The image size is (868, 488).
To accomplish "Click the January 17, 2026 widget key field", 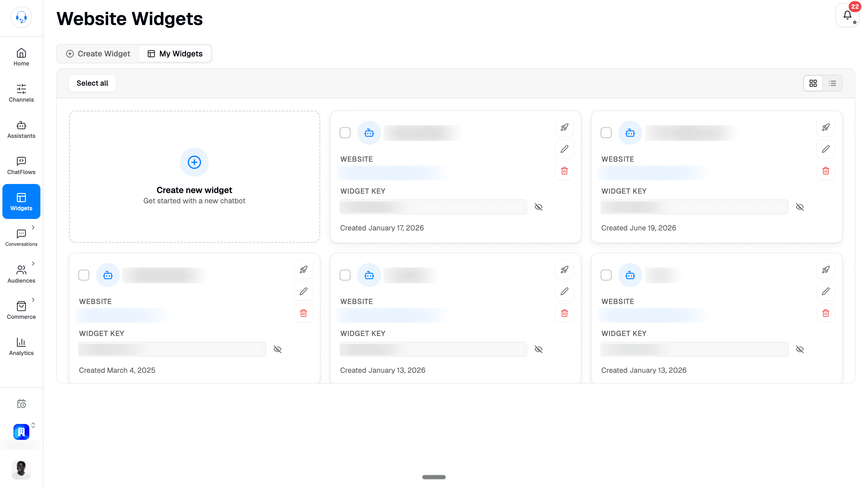I will tap(433, 207).
